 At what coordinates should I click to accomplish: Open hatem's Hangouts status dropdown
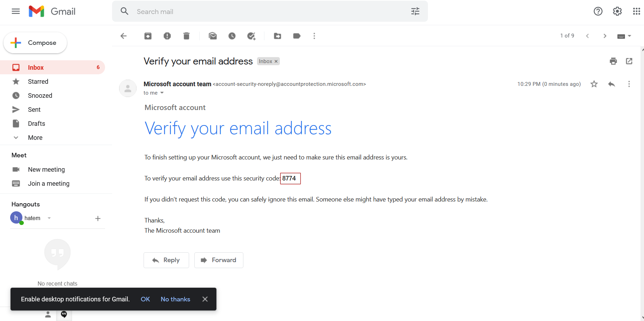coord(49,218)
